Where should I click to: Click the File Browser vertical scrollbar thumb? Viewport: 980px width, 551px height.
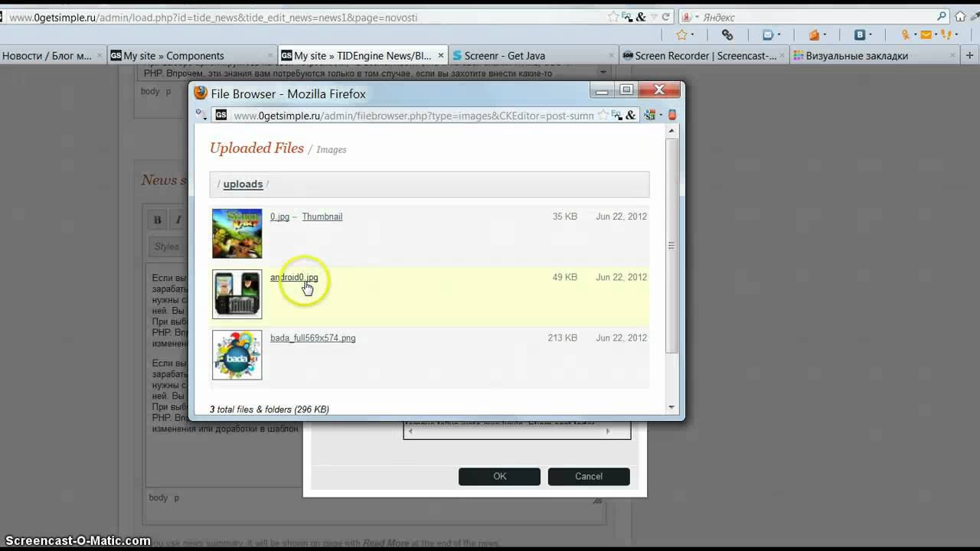point(671,245)
